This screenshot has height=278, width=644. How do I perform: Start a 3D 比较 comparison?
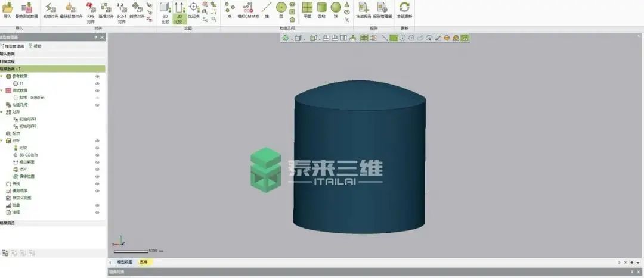[x=165, y=11]
